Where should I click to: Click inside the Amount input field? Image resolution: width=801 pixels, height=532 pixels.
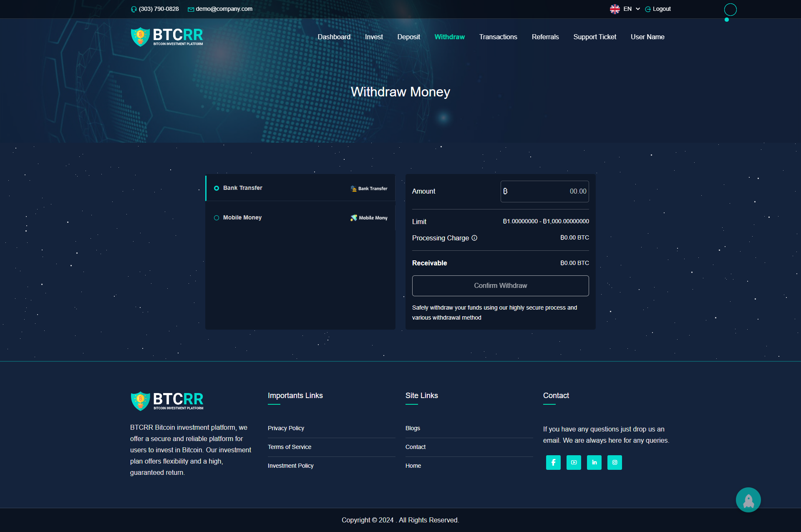pyautogui.click(x=544, y=191)
